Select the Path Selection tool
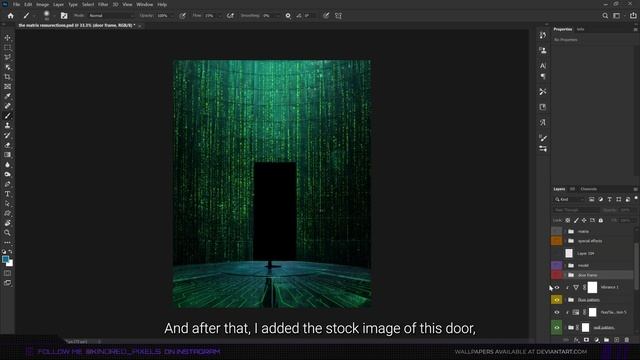The width and height of the screenshot is (640, 360). [7, 204]
